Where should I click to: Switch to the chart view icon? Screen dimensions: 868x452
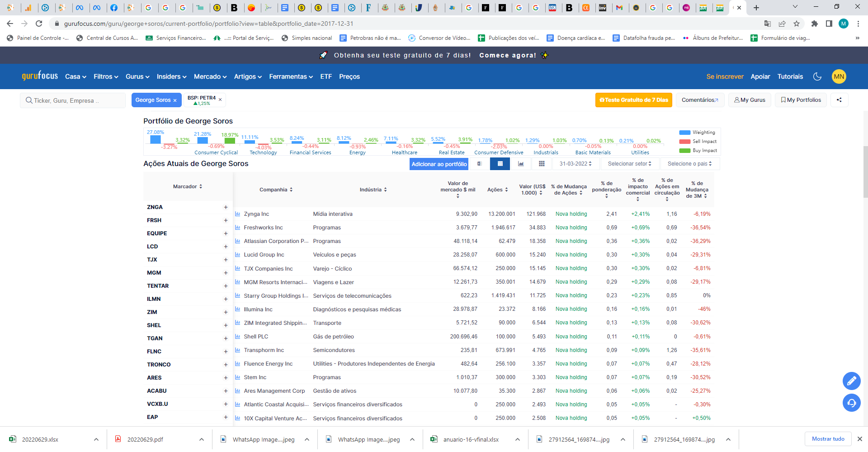pyautogui.click(x=521, y=164)
